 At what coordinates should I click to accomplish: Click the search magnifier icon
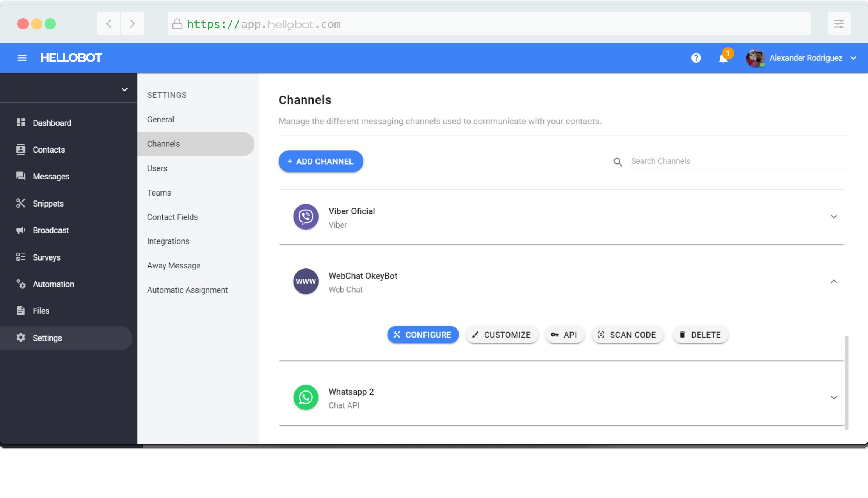coord(618,162)
